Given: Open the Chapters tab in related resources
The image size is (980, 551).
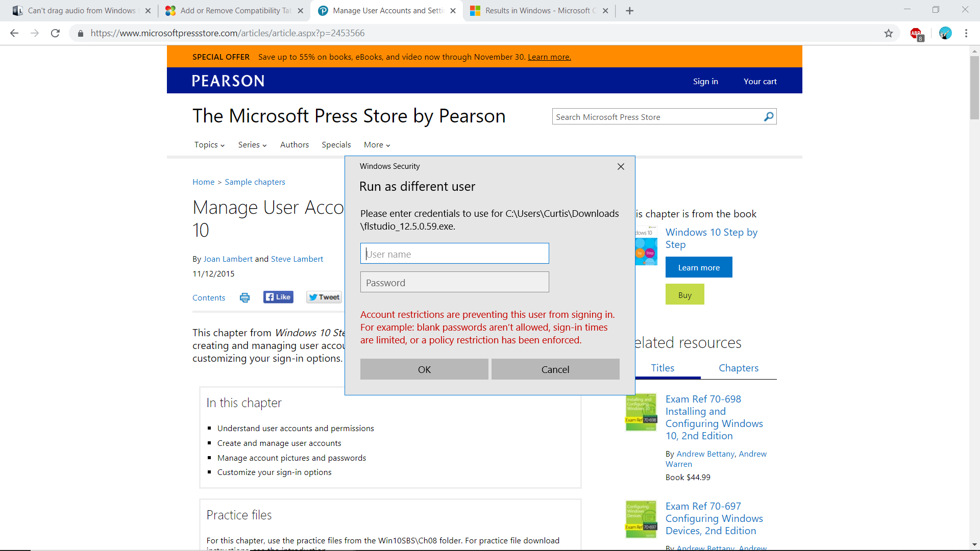Looking at the screenshot, I should [x=739, y=368].
